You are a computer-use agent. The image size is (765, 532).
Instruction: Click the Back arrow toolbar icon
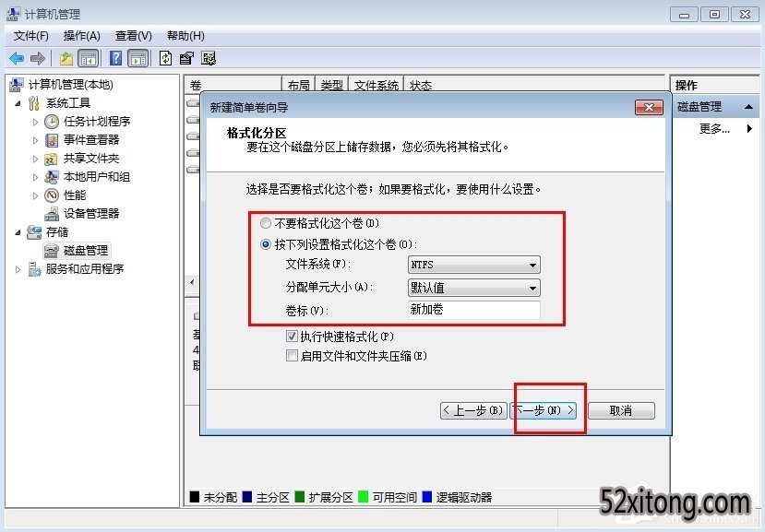point(17,58)
